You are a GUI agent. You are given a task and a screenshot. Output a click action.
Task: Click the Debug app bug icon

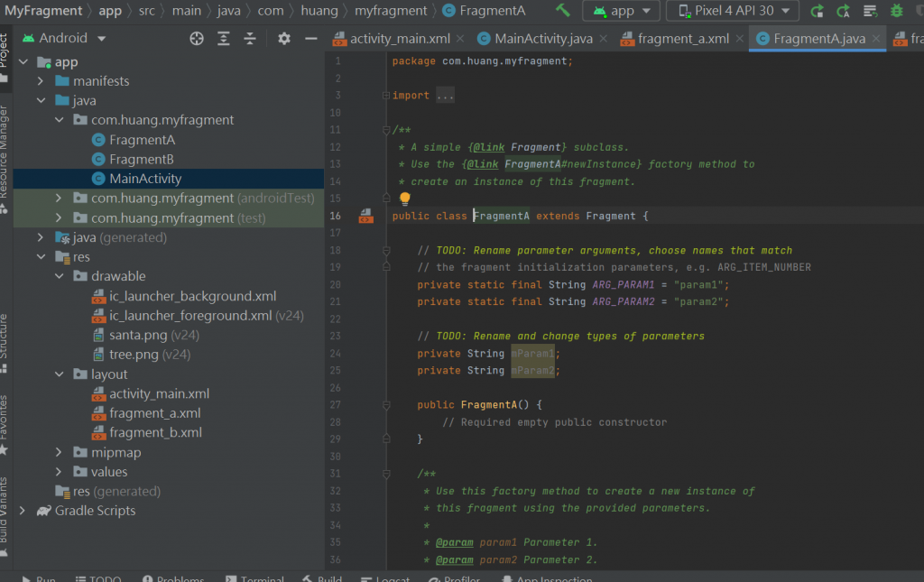[x=896, y=11]
